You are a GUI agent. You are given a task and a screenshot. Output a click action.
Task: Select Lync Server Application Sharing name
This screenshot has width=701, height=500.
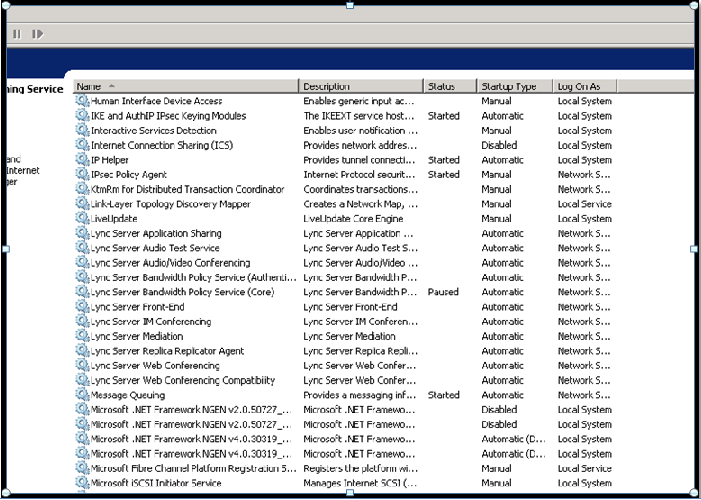tap(156, 233)
